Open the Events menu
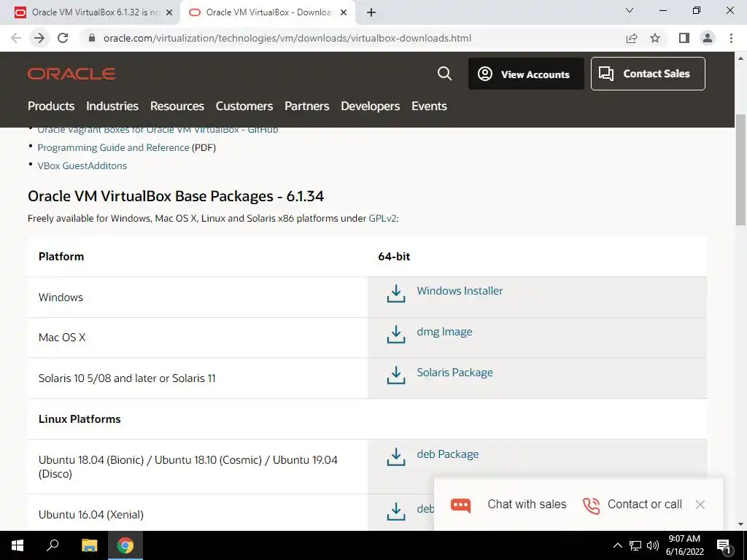This screenshot has height=560, width=747. click(429, 106)
